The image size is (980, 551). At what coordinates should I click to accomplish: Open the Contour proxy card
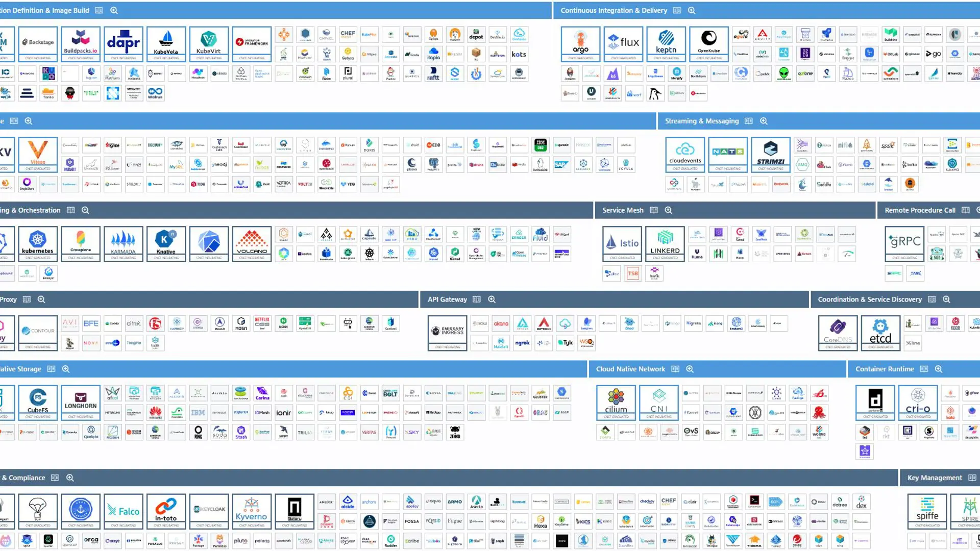pyautogui.click(x=38, y=333)
